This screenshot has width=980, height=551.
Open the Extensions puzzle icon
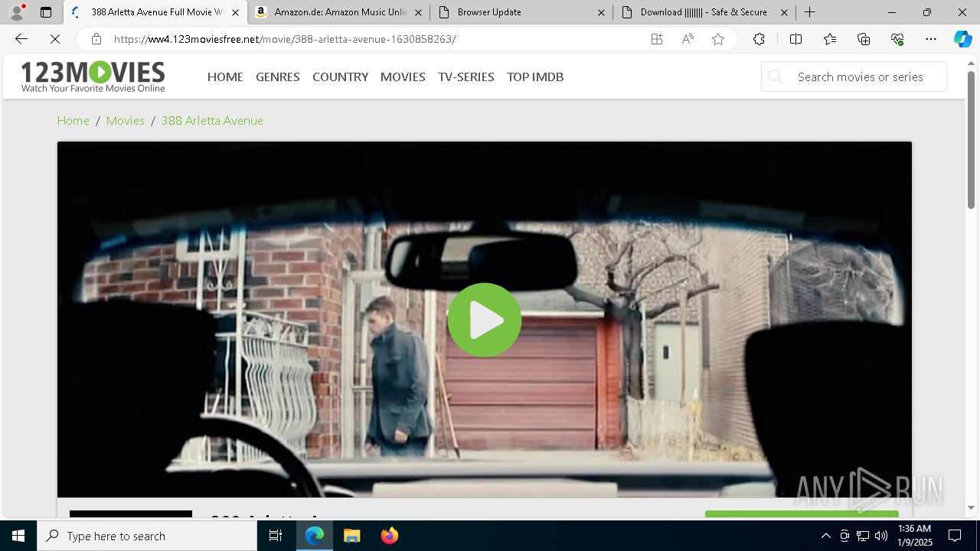(x=759, y=39)
